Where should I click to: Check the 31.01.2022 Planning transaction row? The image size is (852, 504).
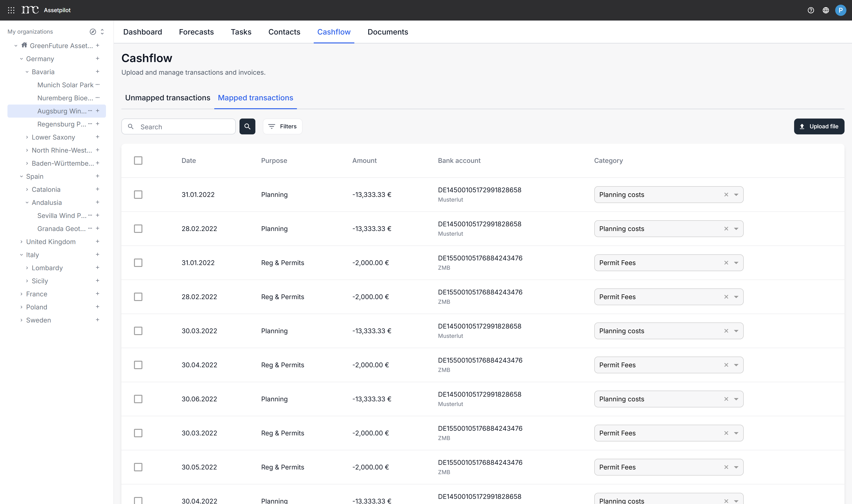coord(138,195)
